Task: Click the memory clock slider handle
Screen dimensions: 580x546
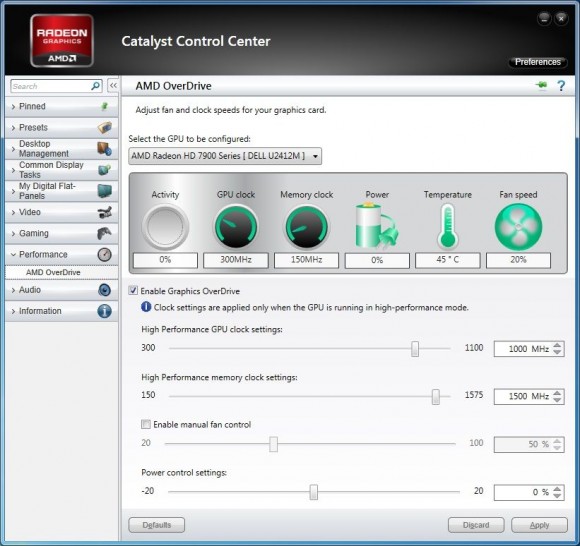Action: point(436,397)
